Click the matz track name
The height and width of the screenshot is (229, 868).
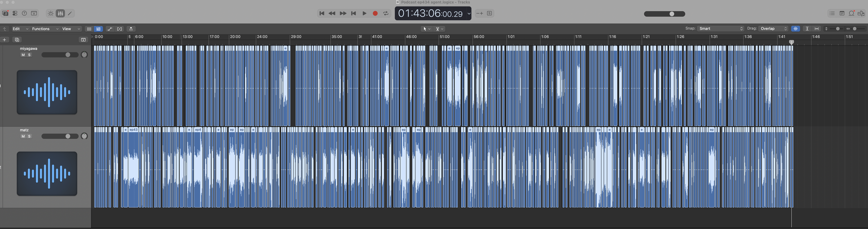click(x=24, y=130)
